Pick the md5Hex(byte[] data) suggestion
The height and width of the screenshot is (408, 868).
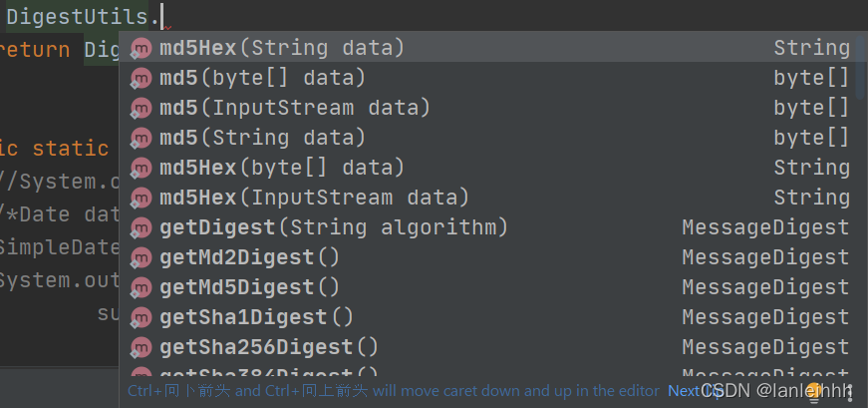pyautogui.click(x=282, y=168)
